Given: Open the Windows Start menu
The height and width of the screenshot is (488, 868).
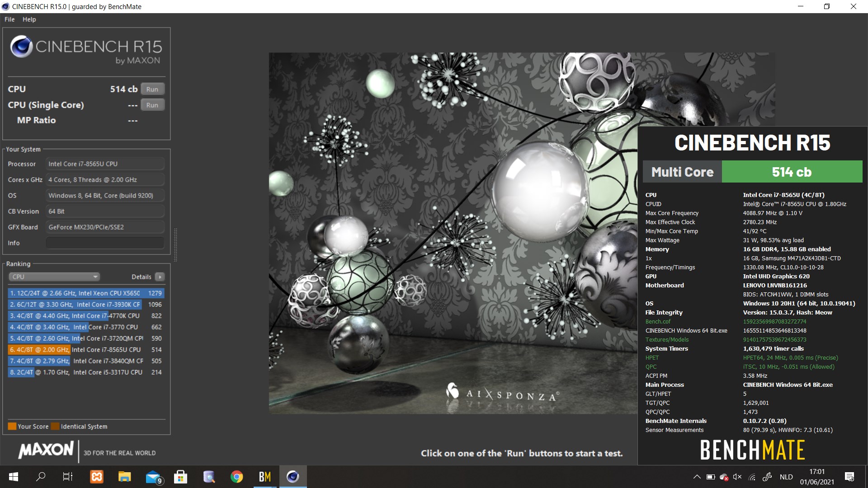Looking at the screenshot, I should coord(14,477).
